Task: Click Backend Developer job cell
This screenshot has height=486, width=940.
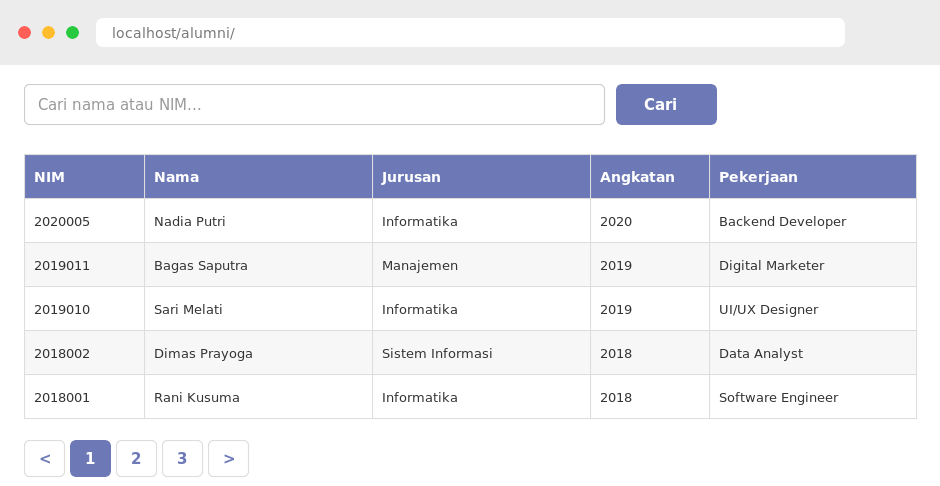Action: point(813,221)
